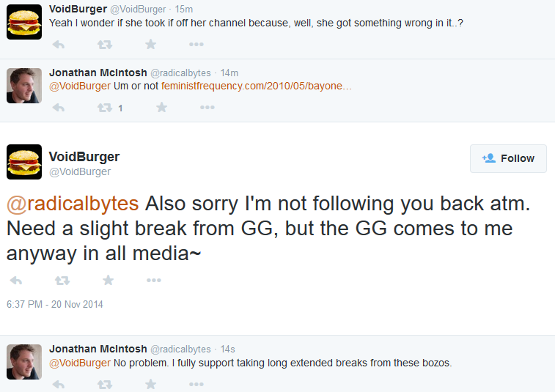Image resolution: width=555 pixels, height=392 pixels.
Task: Favorite the main VoidBurger tweet
Action: tap(108, 280)
